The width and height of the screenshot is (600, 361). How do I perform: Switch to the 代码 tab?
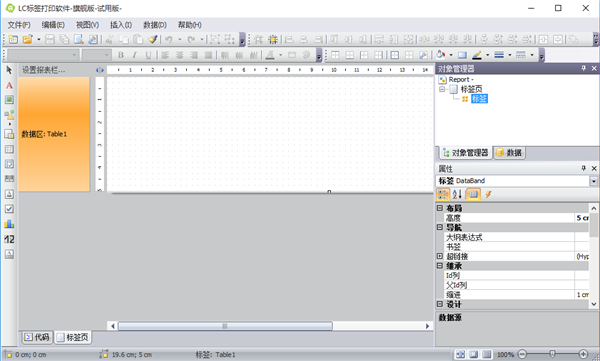(37, 337)
